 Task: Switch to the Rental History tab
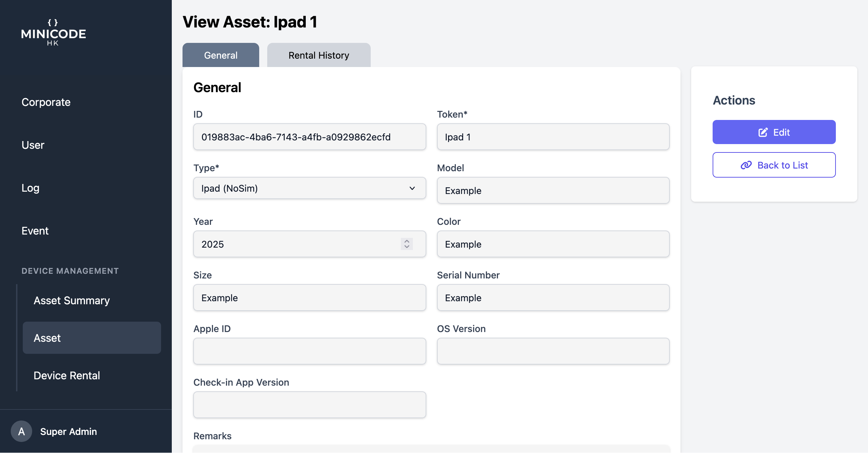point(318,55)
